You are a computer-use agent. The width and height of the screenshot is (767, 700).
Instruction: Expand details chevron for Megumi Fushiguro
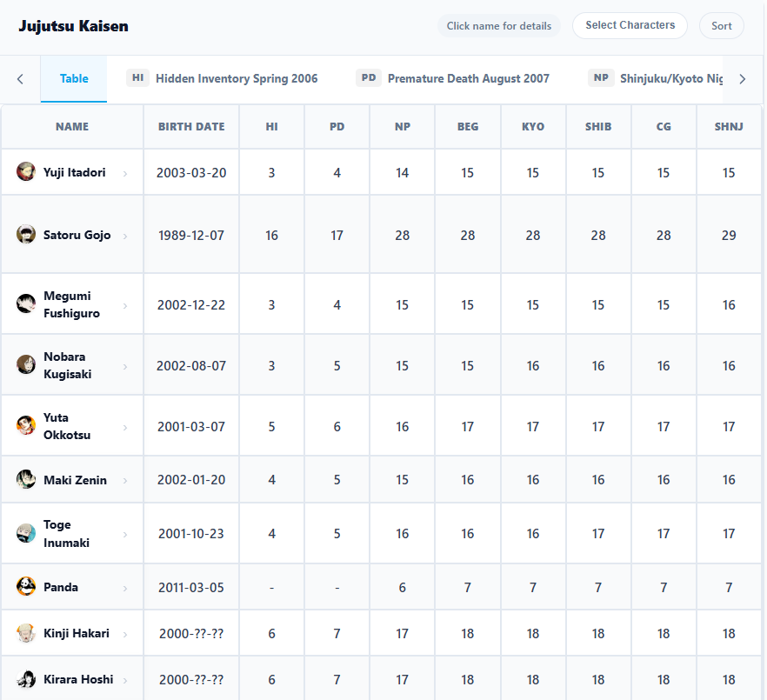pyautogui.click(x=125, y=306)
